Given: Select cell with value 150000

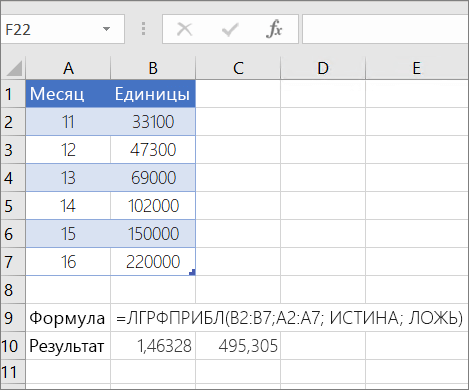Looking at the screenshot, I should pos(153,233).
